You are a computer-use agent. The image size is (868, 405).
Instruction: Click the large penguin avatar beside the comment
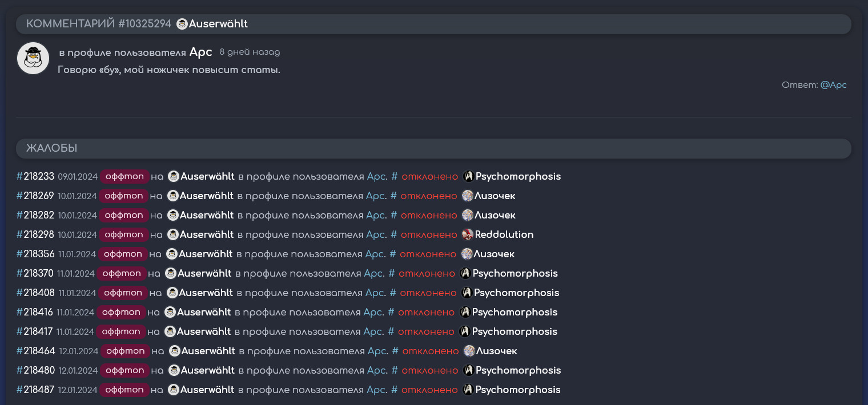(33, 58)
